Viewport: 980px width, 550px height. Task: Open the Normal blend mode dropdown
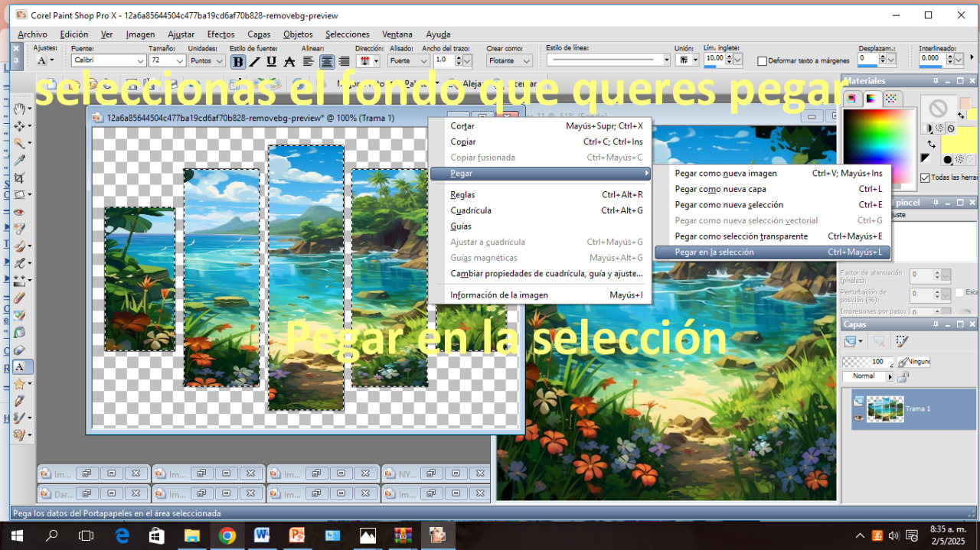[x=890, y=376]
